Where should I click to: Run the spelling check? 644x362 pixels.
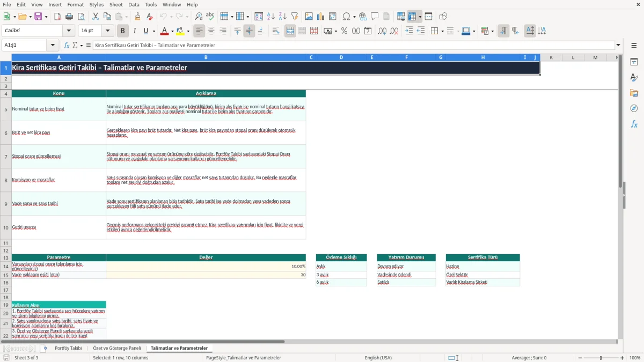click(x=210, y=17)
